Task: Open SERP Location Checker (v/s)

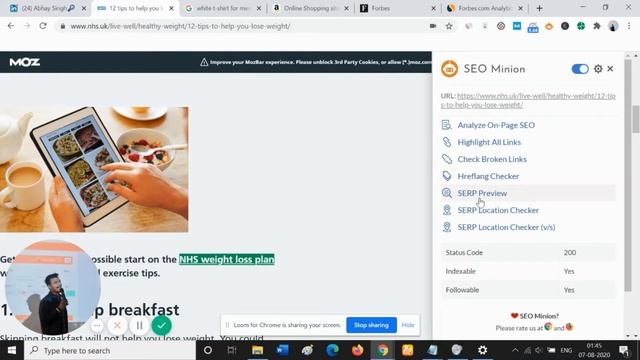Action: (x=506, y=227)
